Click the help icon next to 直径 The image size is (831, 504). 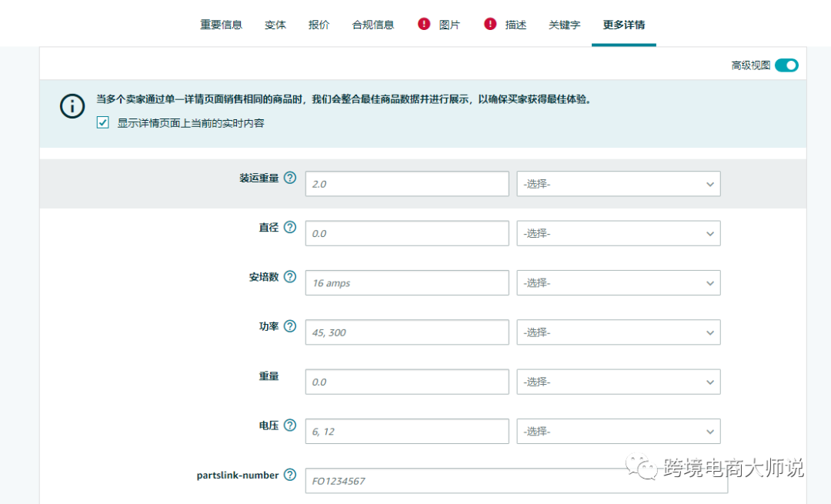coord(289,226)
